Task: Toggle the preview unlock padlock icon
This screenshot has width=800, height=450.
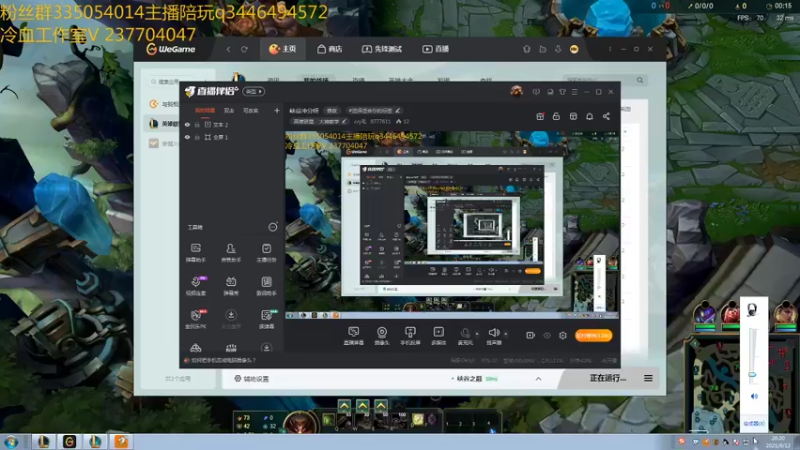Action: 556,116
